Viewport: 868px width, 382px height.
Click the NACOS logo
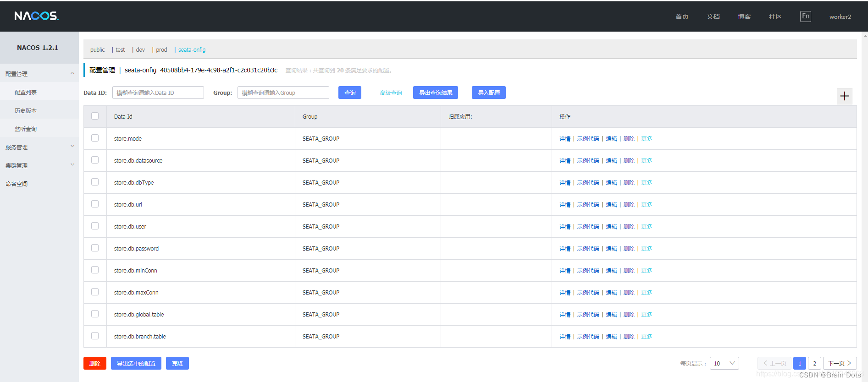(x=37, y=16)
